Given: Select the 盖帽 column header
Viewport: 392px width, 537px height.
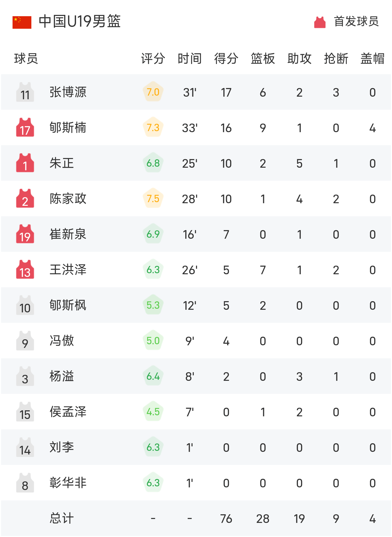Looking at the screenshot, I should 372,59.
